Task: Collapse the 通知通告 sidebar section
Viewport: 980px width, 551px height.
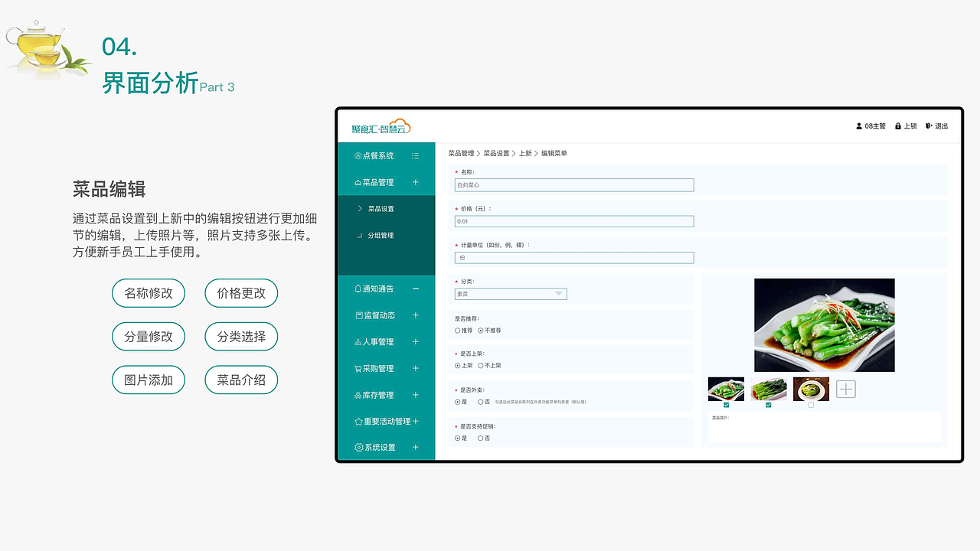Action: click(416, 289)
